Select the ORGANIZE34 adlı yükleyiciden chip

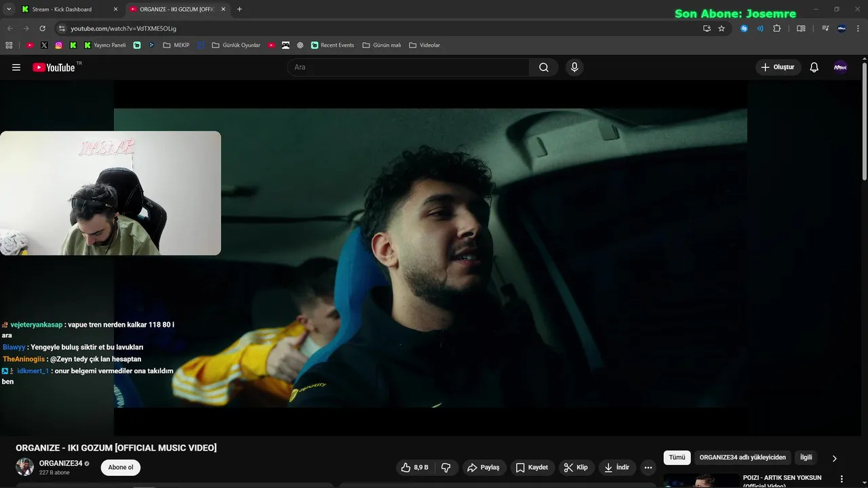743,457
